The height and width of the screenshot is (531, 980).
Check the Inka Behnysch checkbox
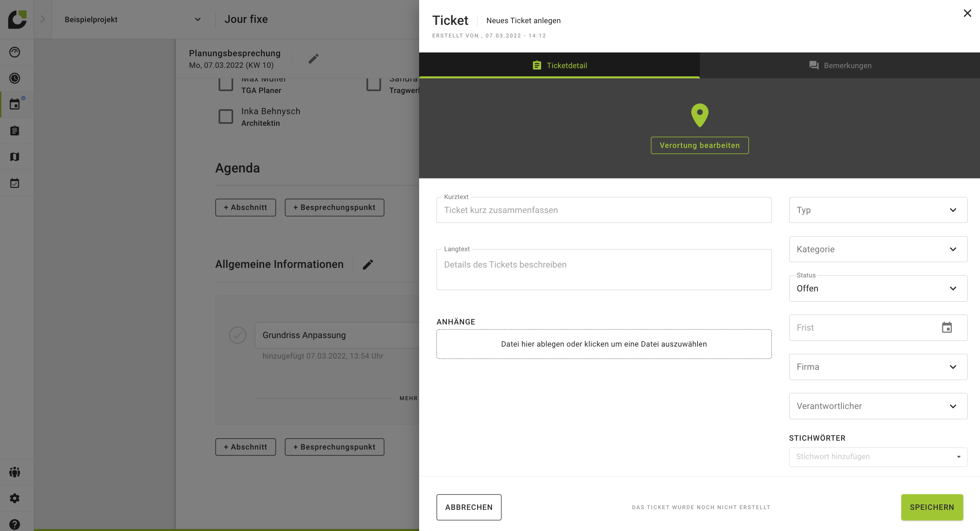[x=226, y=117]
